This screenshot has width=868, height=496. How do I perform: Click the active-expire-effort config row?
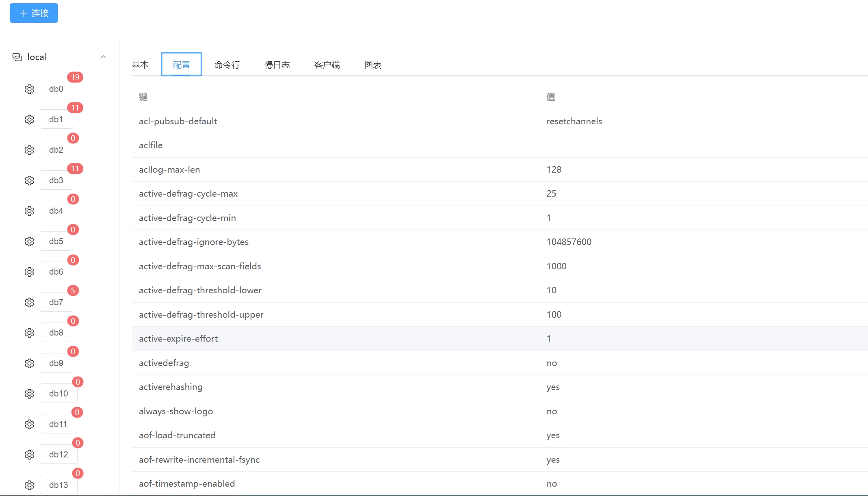(x=178, y=338)
